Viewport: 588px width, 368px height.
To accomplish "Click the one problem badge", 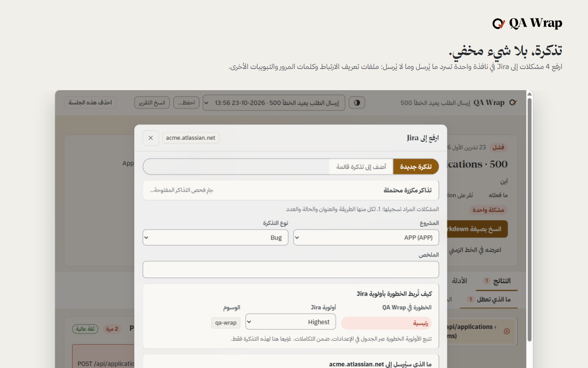I will tap(489, 210).
